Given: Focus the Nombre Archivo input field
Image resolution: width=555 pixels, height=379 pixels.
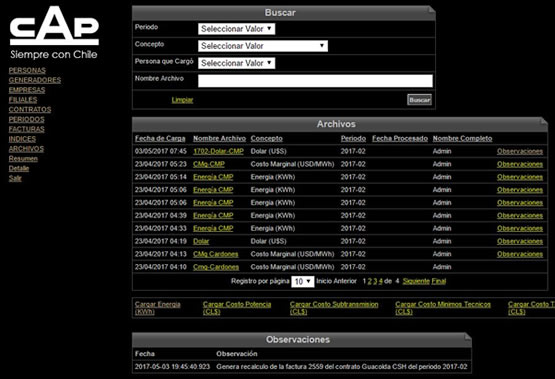Looking at the screenshot, I should coord(315,81).
